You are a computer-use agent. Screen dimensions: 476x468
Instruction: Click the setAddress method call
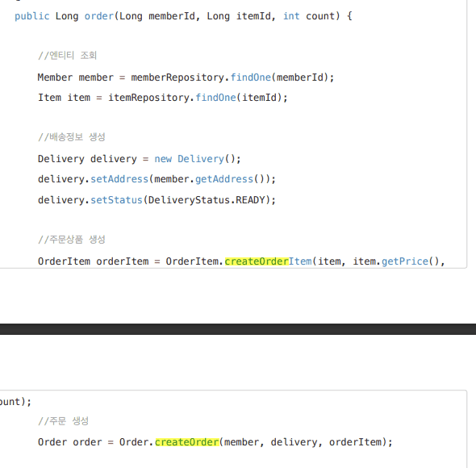(x=119, y=179)
